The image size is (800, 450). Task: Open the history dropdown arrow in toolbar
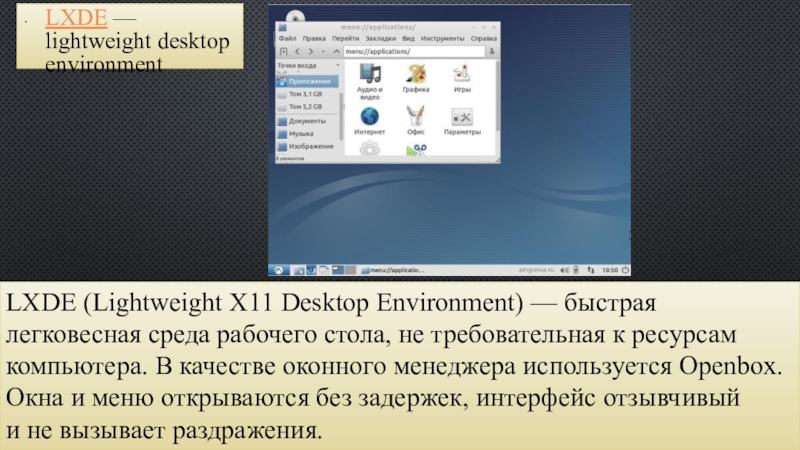point(323,52)
